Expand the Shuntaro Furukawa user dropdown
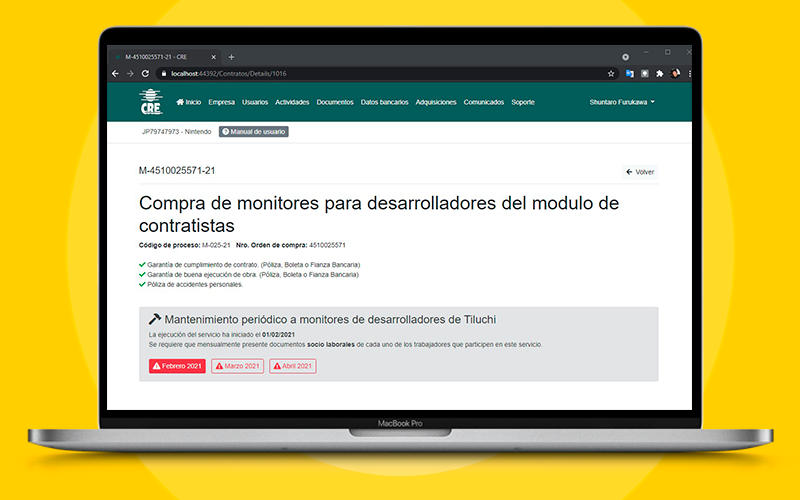 (622, 102)
